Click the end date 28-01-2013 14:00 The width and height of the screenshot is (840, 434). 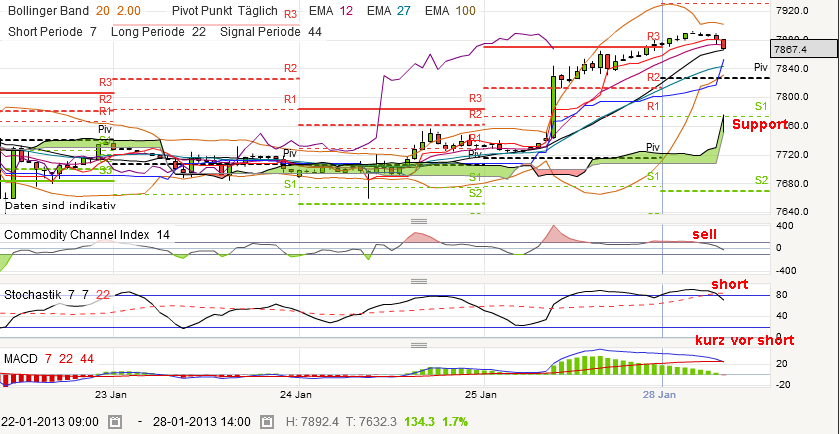pos(200,421)
